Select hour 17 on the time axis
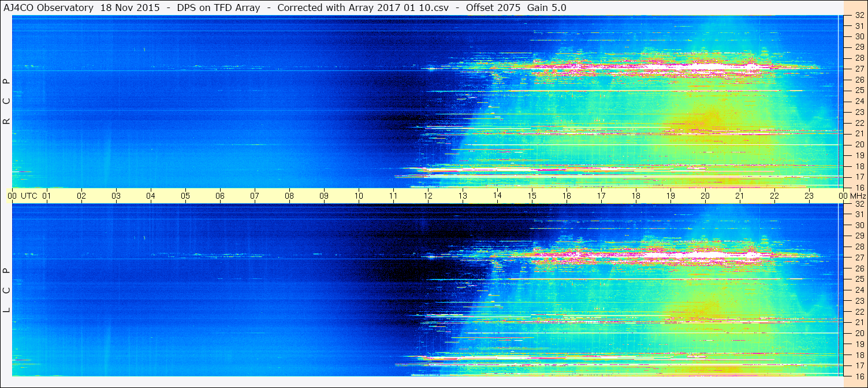Image resolution: width=868 pixels, height=388 pixels. click(x=601, y=196)
